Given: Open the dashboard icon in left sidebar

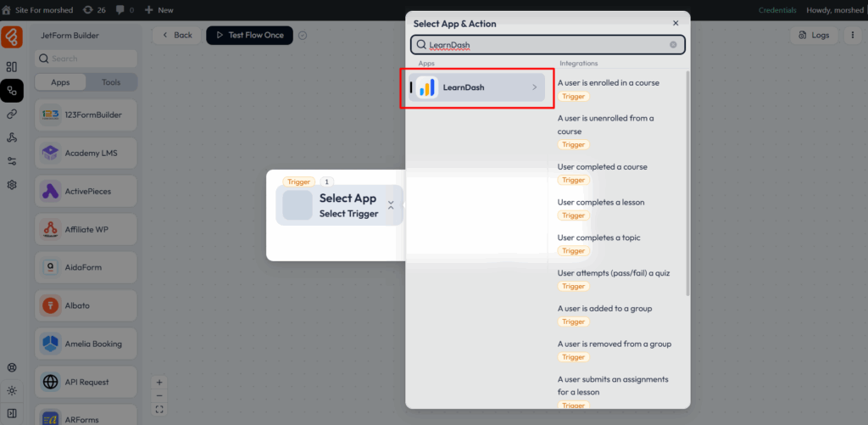Looking at the screenshot, I should [x=12, y=66].
